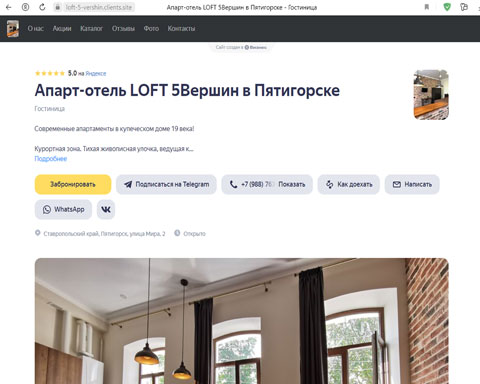Click the Написать message button

412,184
